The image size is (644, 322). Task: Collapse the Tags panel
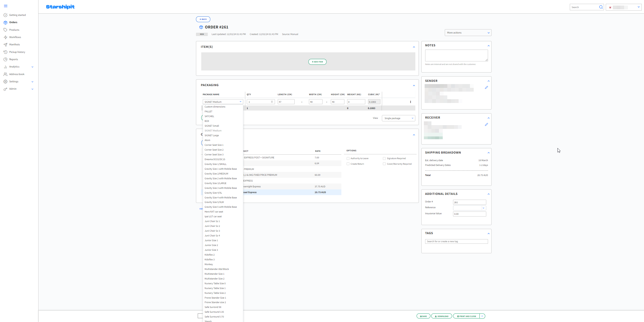coord(489,234)
